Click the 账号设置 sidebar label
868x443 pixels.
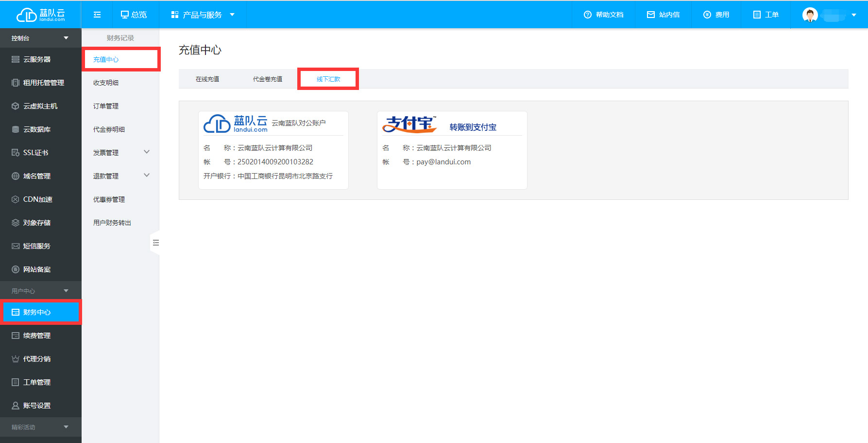point(37,406)
